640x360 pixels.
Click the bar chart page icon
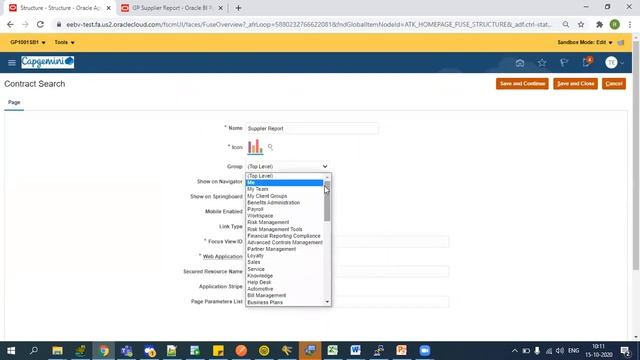coord(255,147)
